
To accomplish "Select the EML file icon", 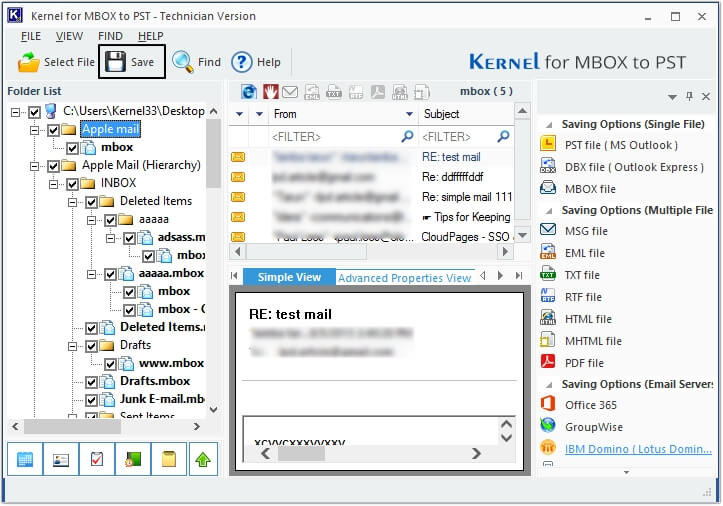I will [548, 252].
